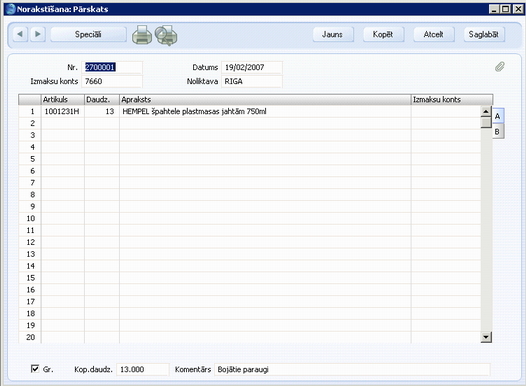The image size is (526, 386).
Task: Toggle the Gr. checkbox
Action: click(35, 369)
